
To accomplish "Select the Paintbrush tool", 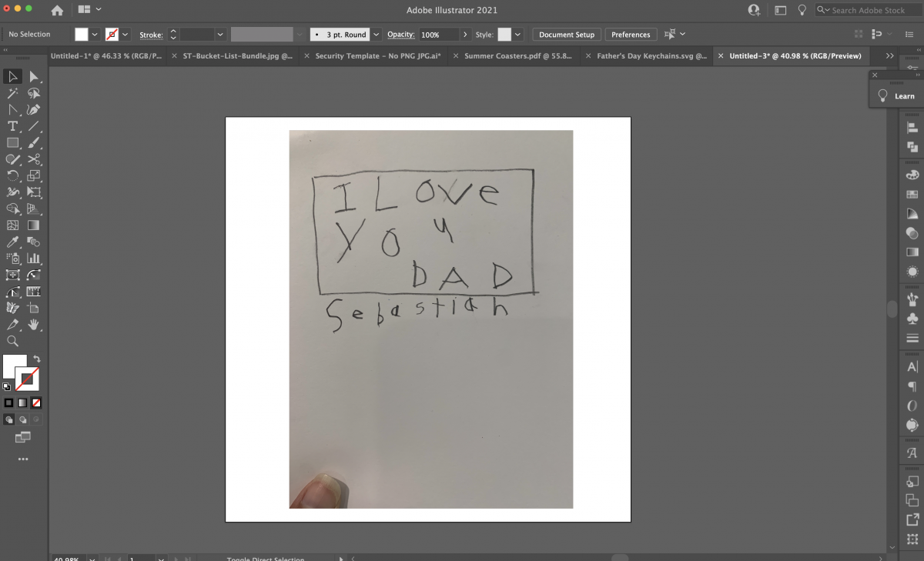I will pyautogui.click(x=34, y=143).
